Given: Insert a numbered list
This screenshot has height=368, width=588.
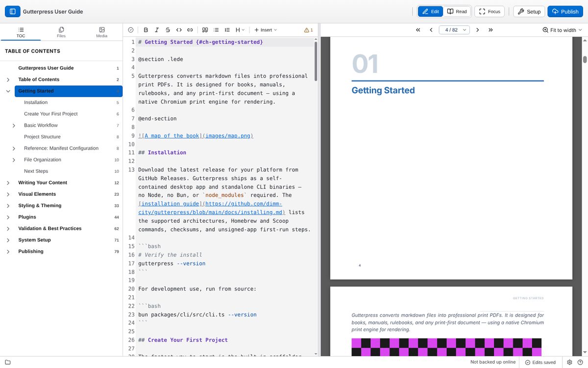Looking at the screenshot, I should point(227,30).
